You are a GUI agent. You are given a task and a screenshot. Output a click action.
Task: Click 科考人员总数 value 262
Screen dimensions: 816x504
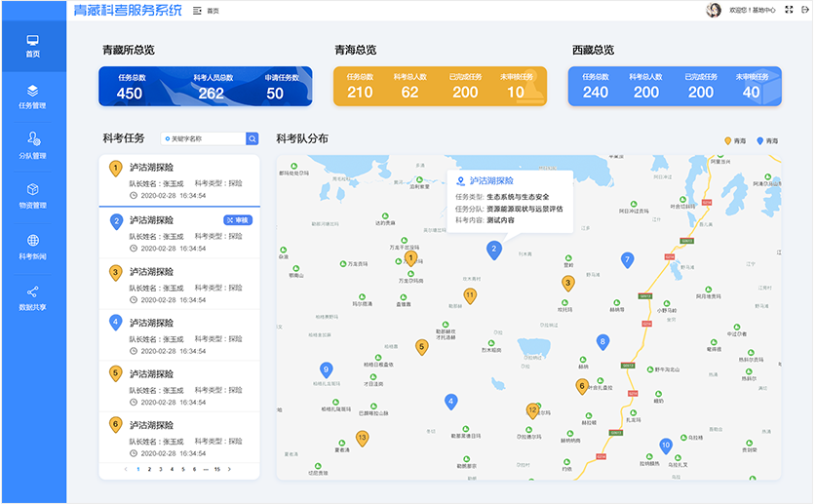(211, 94)
